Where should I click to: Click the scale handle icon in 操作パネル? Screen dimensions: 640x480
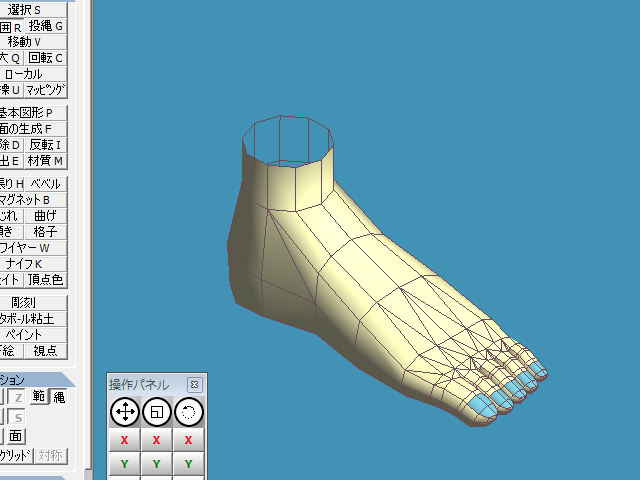pyautogui.click(x=157, y=412)
